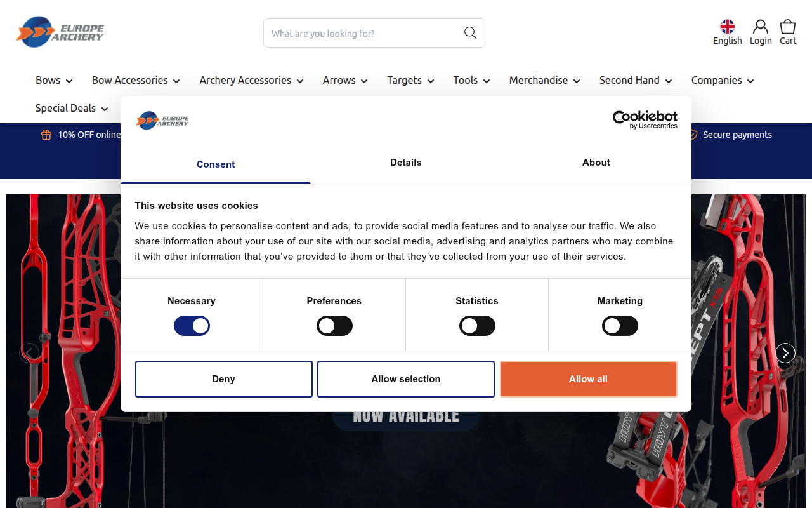The image size is (812, 508).
Task: Open the Merchandise menu
Action: click(544, 81)
